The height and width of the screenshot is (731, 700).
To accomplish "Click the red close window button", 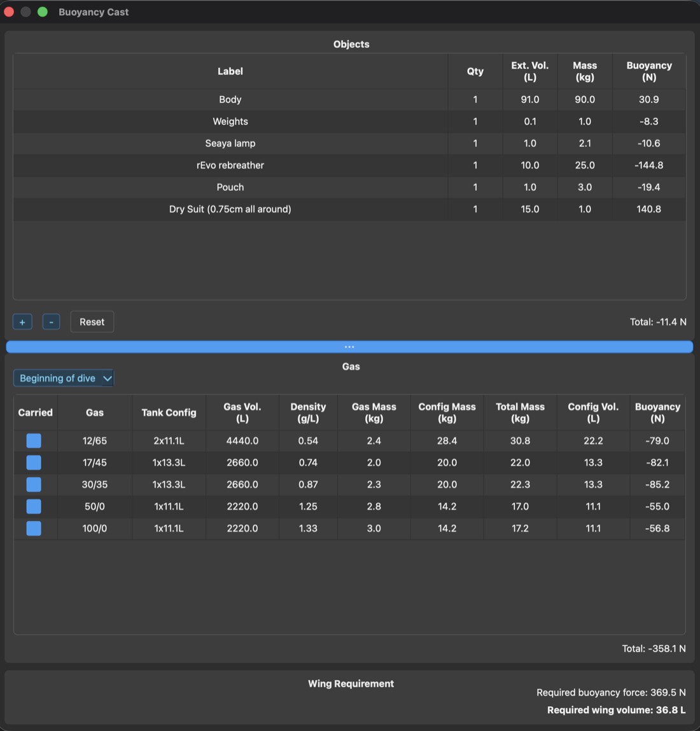I will pyautogui.click(x=9, y=11).
